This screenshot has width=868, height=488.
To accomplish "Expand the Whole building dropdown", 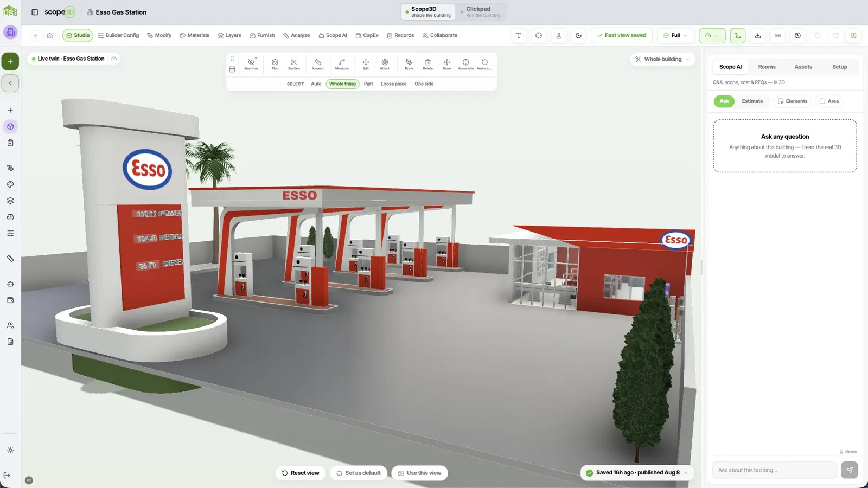I will point(662,59).
